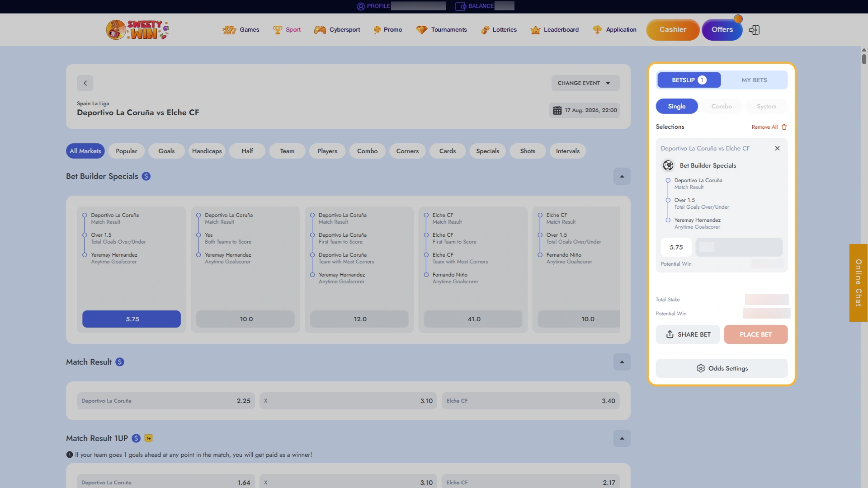Click the 1+ badge next to Match Result 1UP
Viewport: 868px width, 488px height.
(x=148, y=438)
